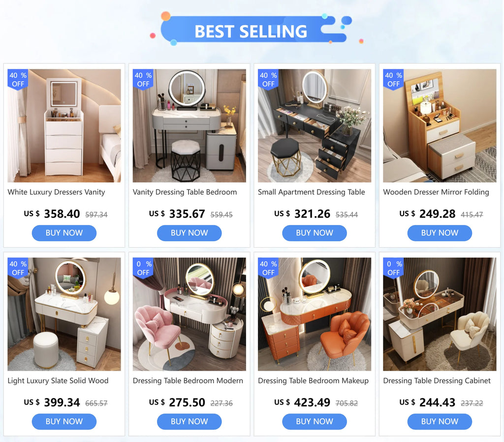Open the Light Luxury Slate Solid Wood title
504x442 pixels.
click(58, 380)
